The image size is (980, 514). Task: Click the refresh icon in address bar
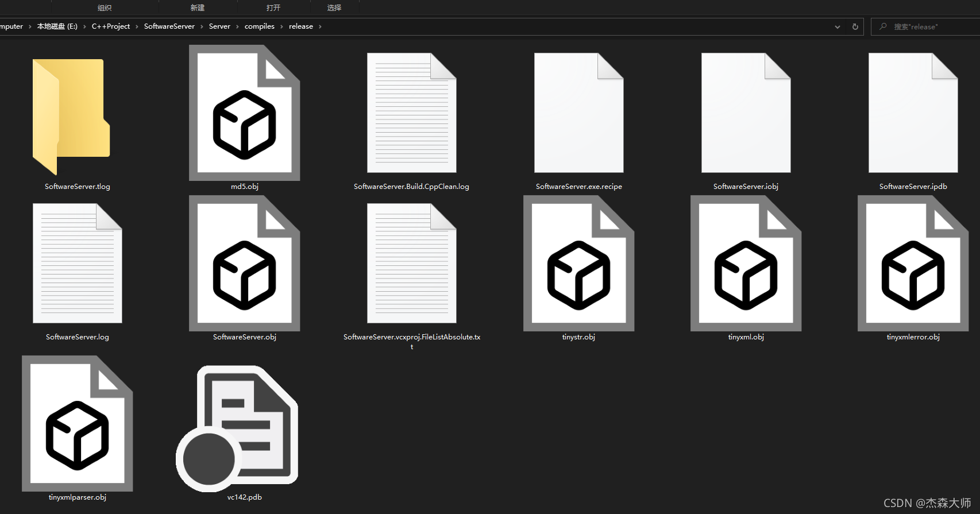855,26
